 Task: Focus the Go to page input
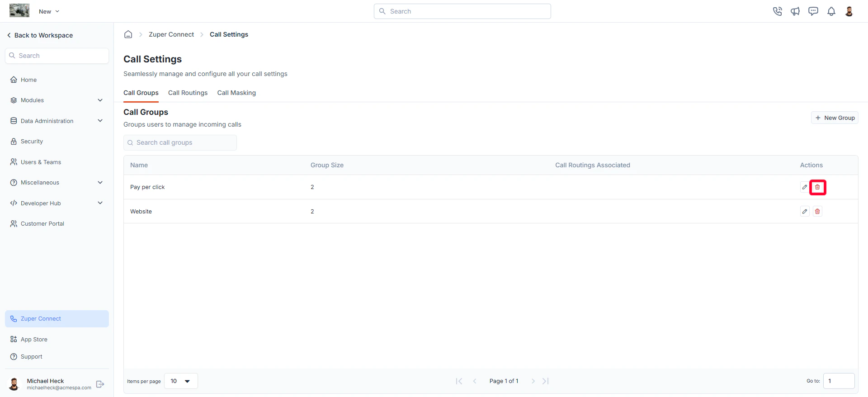point(839,381)
